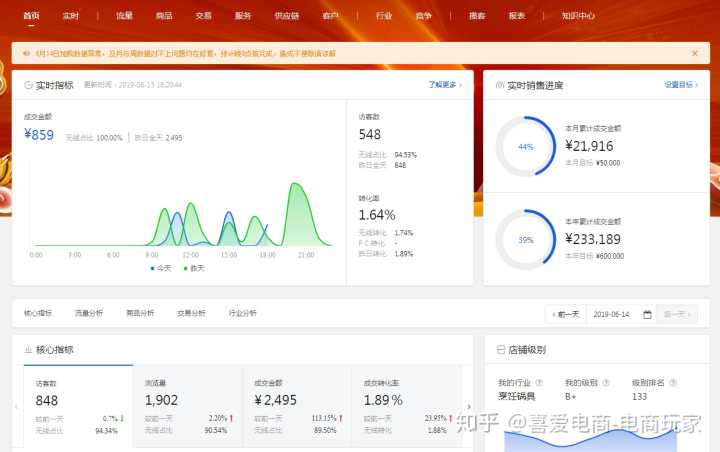Click the calendar icon beside 2019-06-14
Image resolution: width=720 pixels, height=452 pixels.
click(x=648, y=314)
